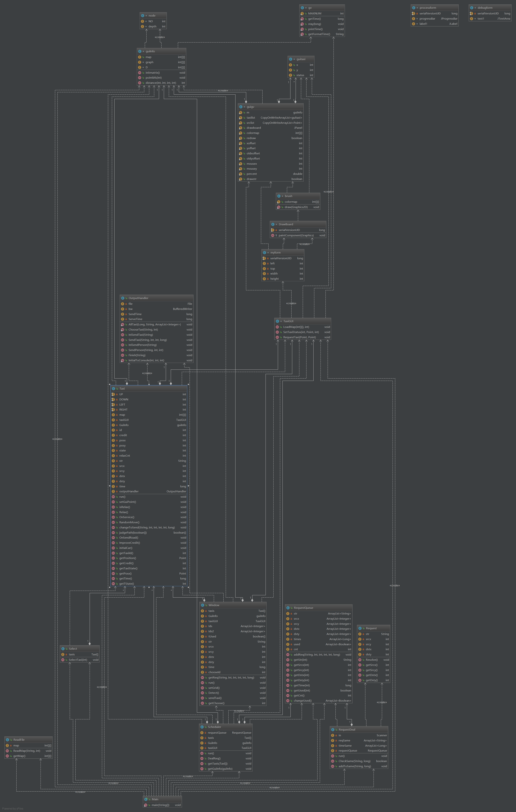The image size is (516, 812).
Task: Select the chooseId field in Window
Action: [x=233, y=672]
